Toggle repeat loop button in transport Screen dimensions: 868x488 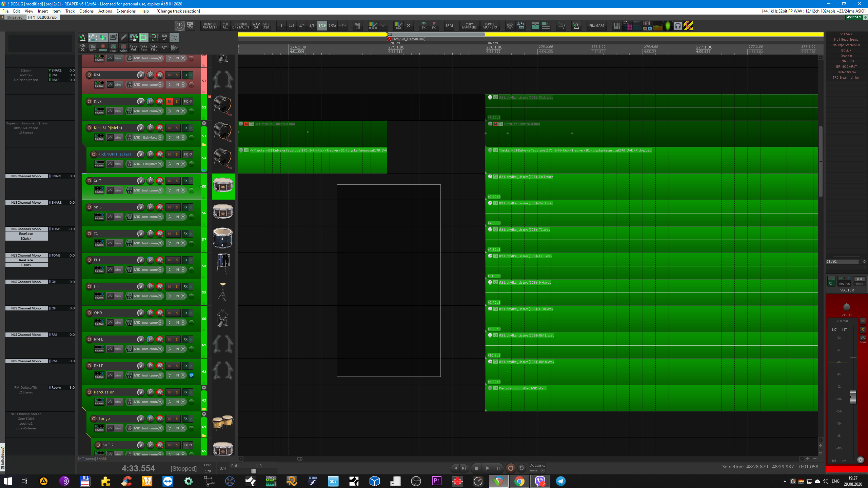coord(522,468)
